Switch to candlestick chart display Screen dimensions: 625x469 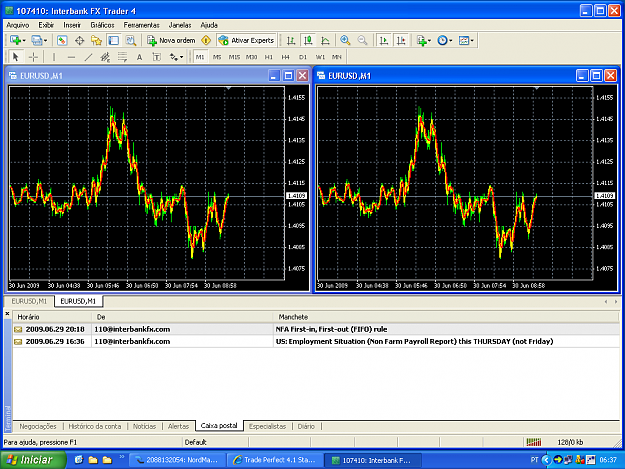308,40
